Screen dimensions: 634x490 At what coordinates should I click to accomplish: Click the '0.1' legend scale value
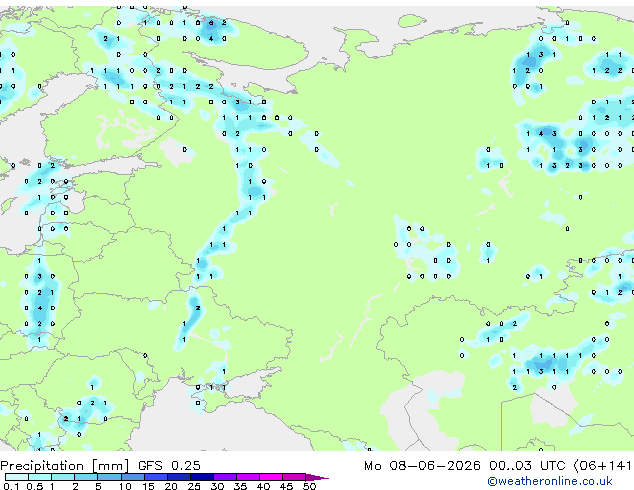pos(11,486)
